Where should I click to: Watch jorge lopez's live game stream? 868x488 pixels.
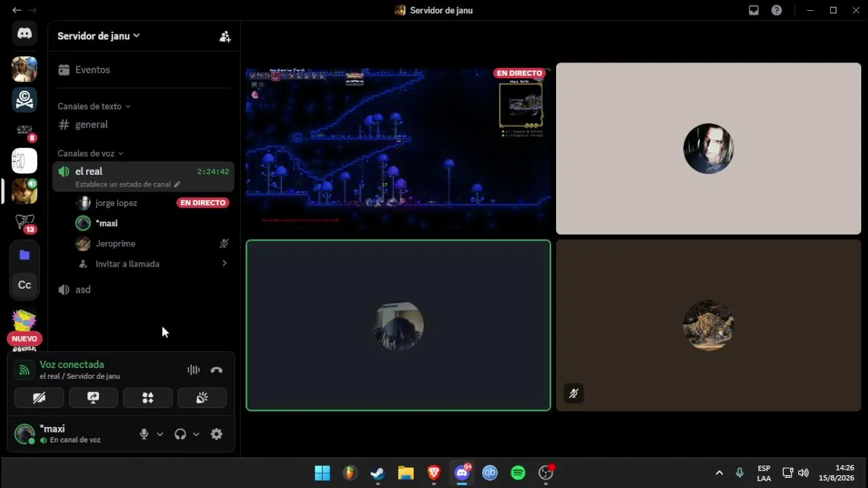[x=398, y=148]
